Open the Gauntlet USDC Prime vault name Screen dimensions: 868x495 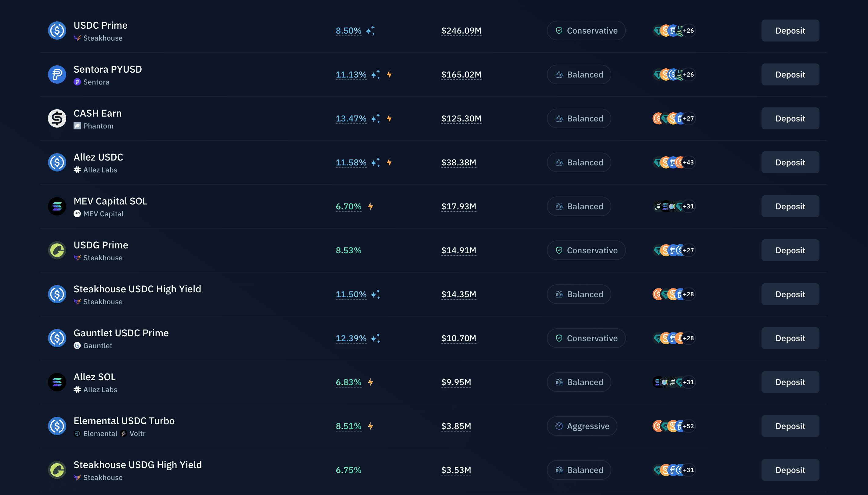click(121, 333)
